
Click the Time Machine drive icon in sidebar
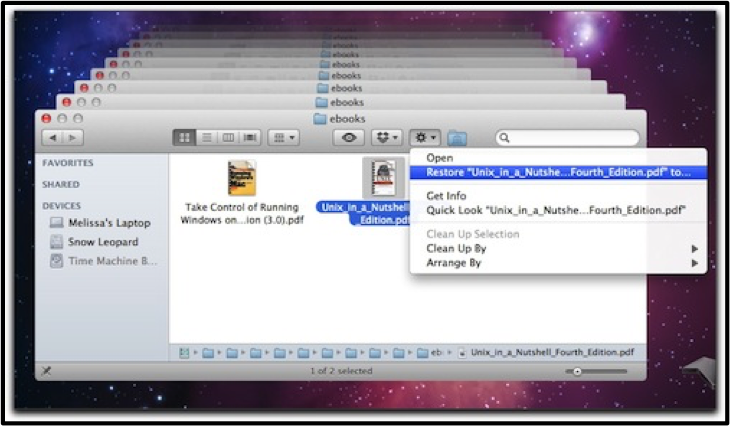click(56, 261)
